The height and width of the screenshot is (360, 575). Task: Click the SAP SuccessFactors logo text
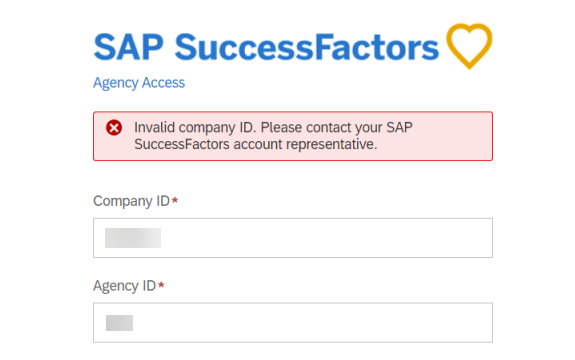(266, 47)
